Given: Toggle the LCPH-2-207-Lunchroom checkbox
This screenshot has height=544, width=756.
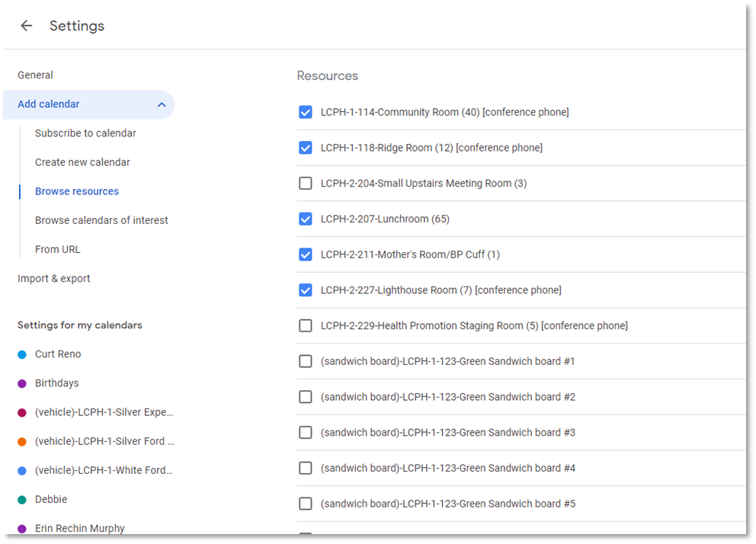Looking at the screenshot, I should pyautogui.click(x=306, y=219).
